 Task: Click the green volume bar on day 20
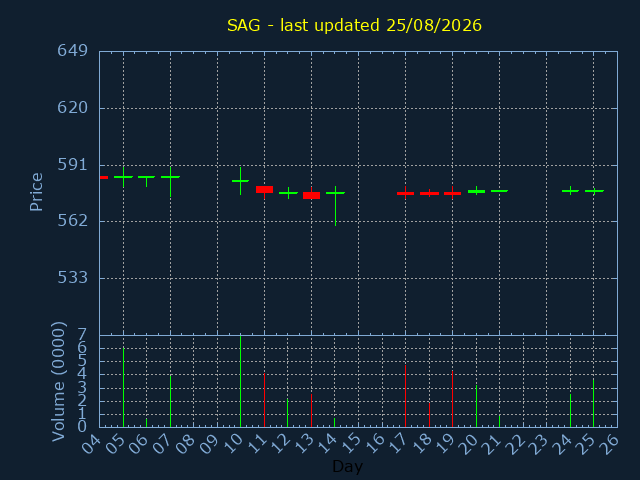coord(476,406)
